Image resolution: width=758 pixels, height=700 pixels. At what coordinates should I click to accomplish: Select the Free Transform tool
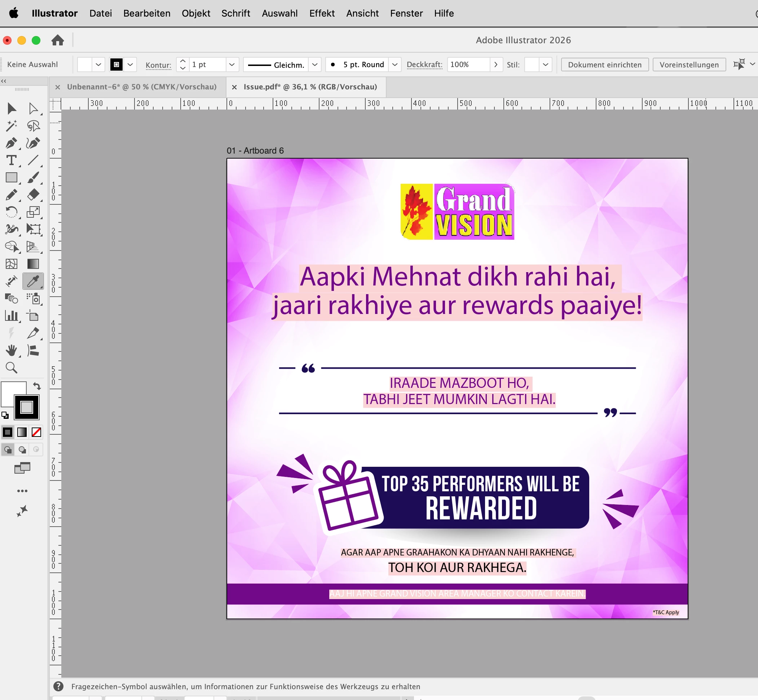point(33,229)
